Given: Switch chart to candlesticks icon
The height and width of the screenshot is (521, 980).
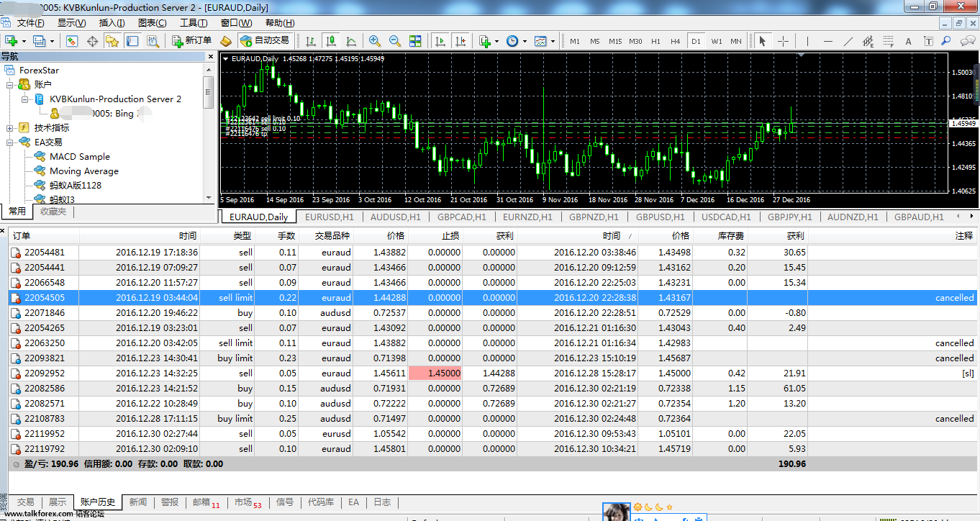Looking at the screenshot, I should (x=331, y=41).
